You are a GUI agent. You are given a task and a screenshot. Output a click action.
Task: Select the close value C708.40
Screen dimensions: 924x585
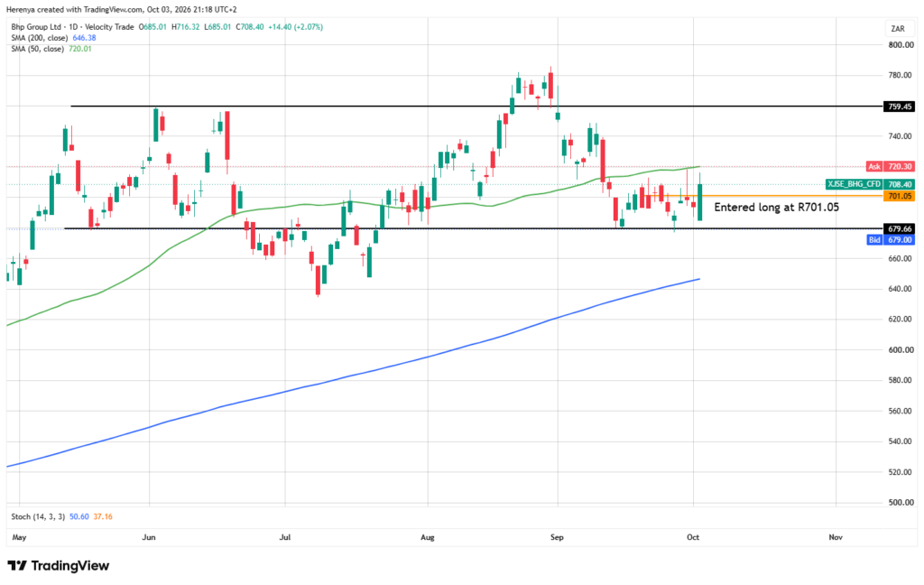[x=250, y=27]
